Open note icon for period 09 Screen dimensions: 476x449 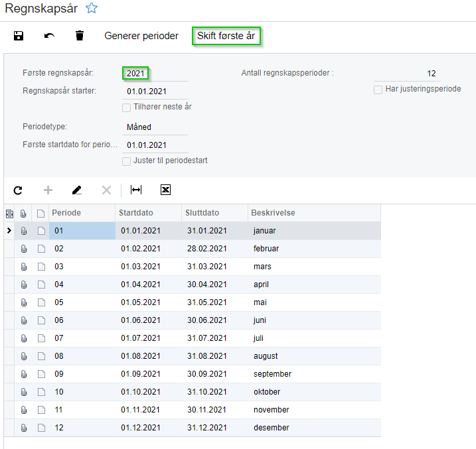(x=41, y=374)
